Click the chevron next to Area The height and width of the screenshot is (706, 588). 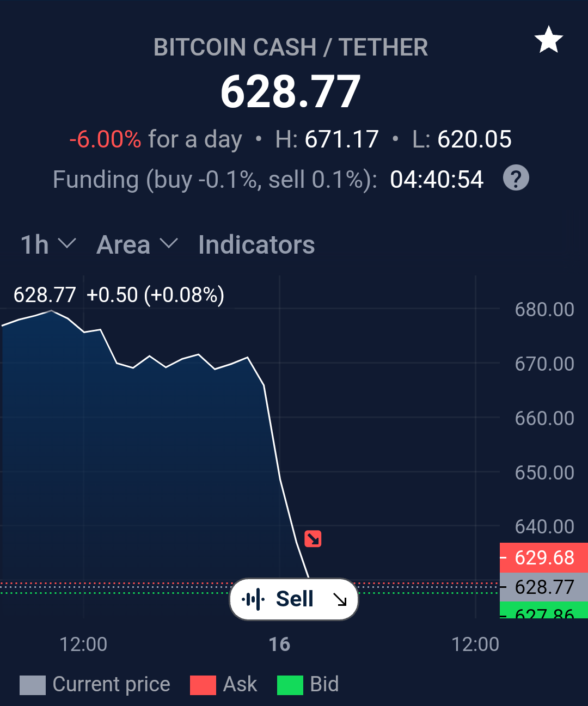[x=169, y=243]
